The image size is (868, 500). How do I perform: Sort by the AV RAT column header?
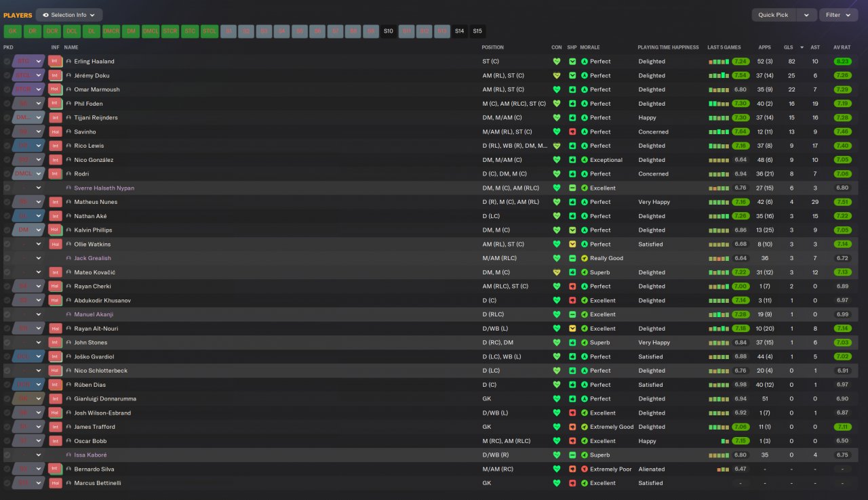click(842, 47)
